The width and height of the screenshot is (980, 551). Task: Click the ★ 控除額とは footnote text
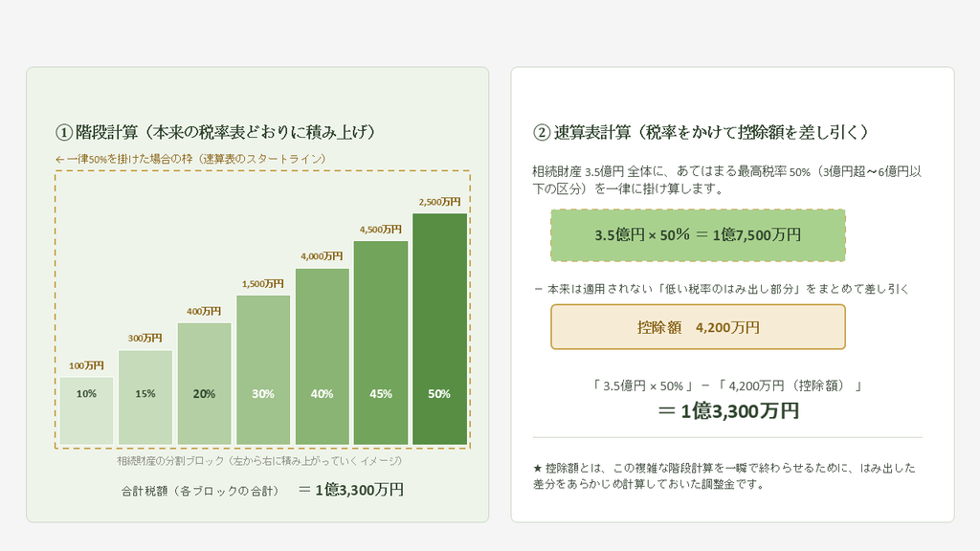724,476
